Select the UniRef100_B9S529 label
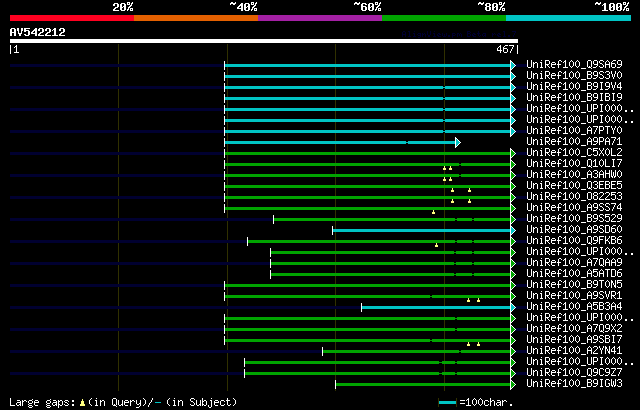This screenshot has height=410, width=640. click(x=574, y=219)
